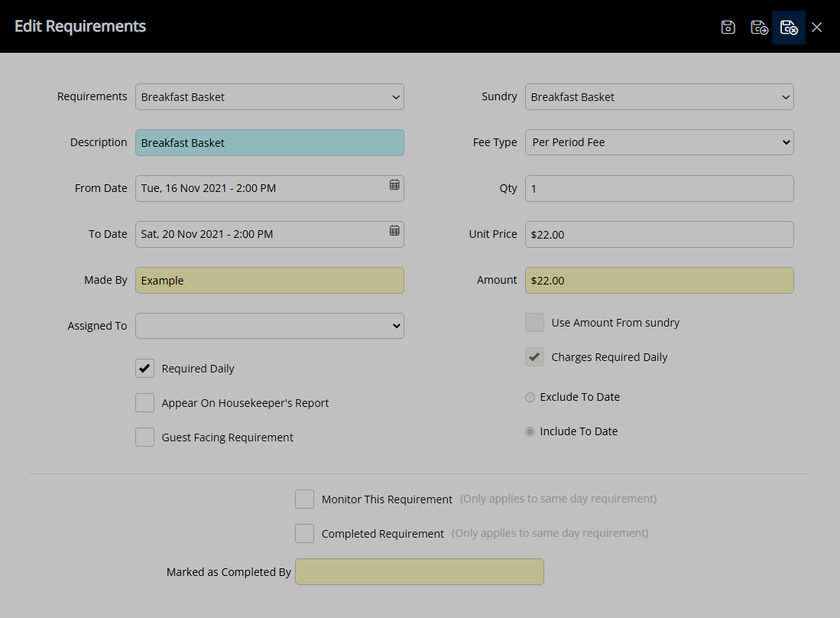The width and height of the screenshot is (840, 618).
Task: Click the Save icon in header
Action: [x=728, y=27]
